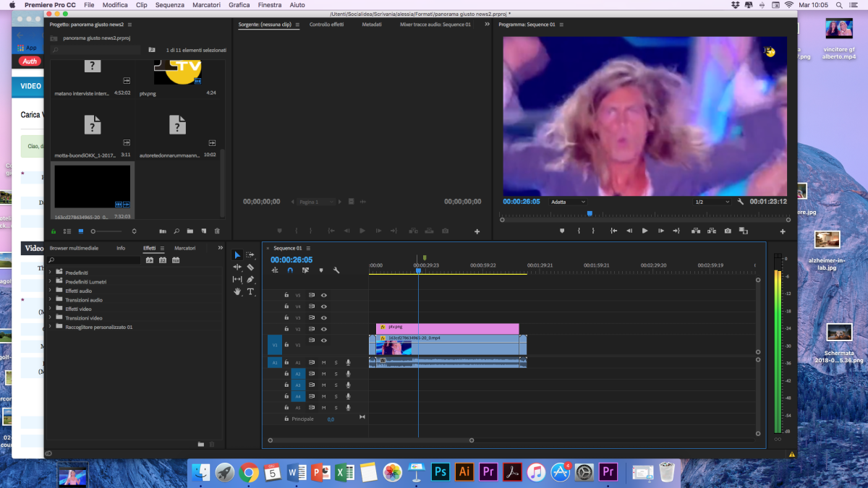The image size is (868, 488).
Task: Hide track V2 using its eye icon
Action: click(x=324, y=329)
